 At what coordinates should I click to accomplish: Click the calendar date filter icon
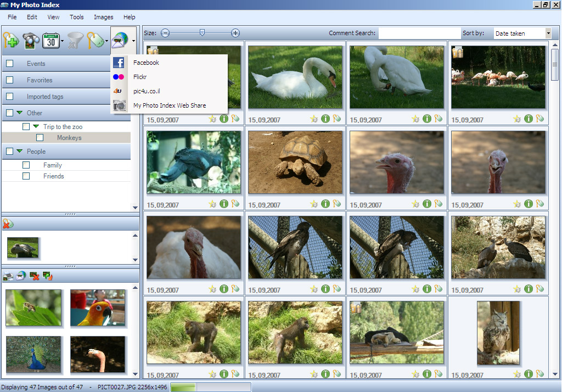click(x=51, y=41)
